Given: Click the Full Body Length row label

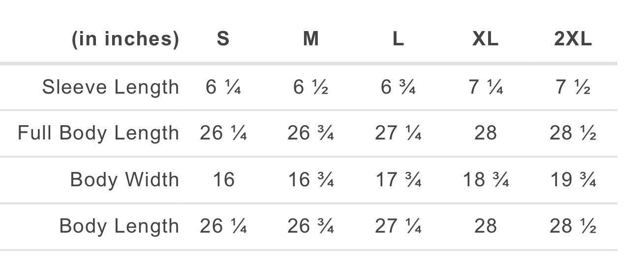Looking at the screenshot, I should click(98, 134).
